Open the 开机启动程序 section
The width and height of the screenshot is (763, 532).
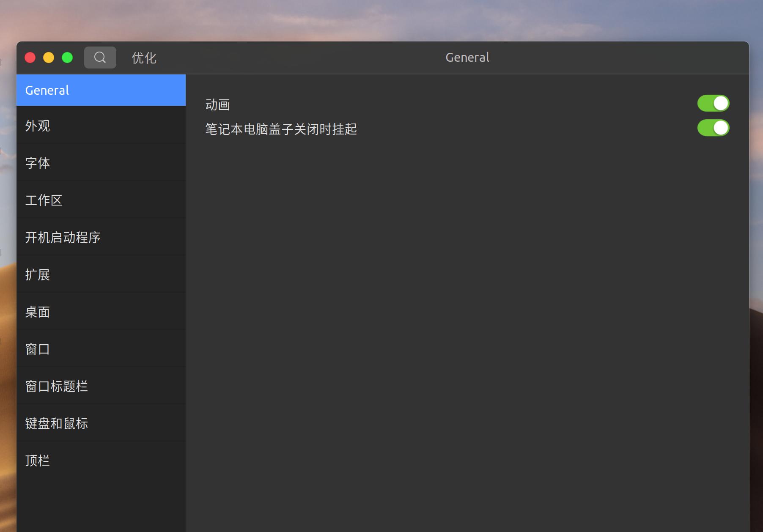tap(101, 237)
